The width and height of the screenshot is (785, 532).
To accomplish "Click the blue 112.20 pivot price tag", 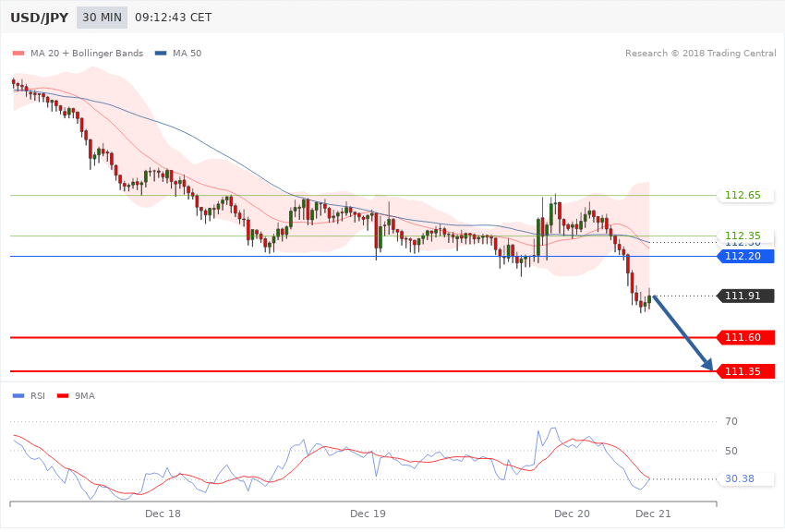I will coord(746,256).
